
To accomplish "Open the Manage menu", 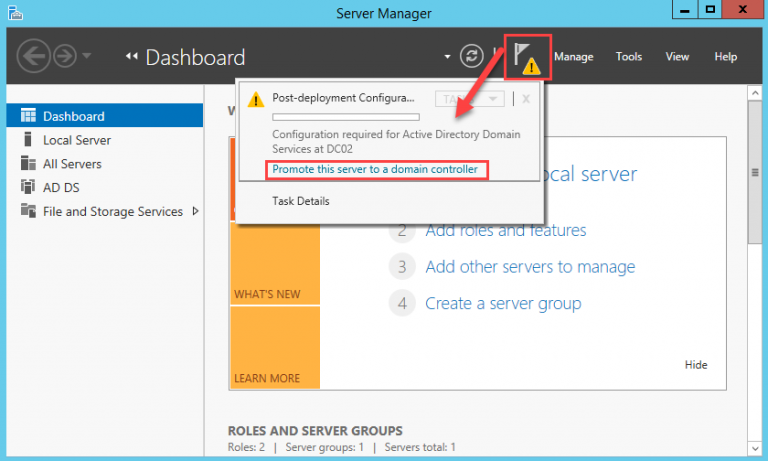I will coord(573,57).
